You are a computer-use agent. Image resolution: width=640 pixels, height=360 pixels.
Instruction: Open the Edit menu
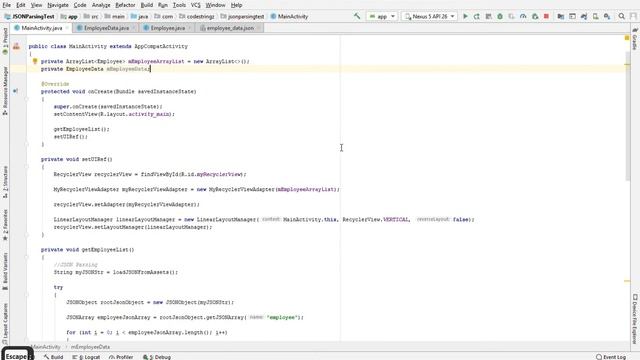click(20, 5)
